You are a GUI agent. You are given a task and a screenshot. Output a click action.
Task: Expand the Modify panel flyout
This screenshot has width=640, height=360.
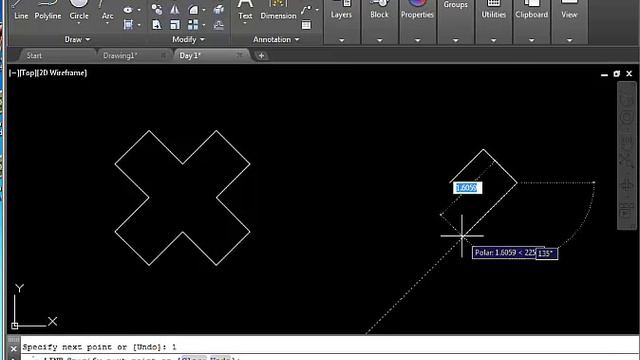(188, 40)
